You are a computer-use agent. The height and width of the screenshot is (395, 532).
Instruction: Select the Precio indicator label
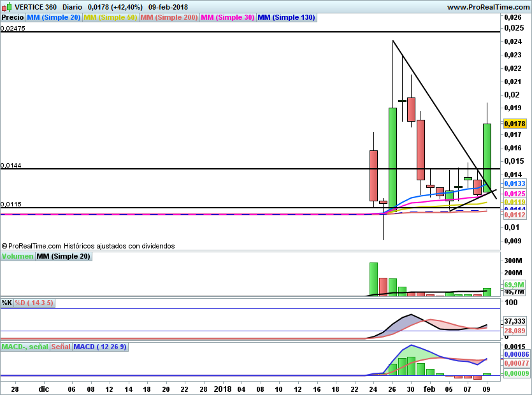pyautogui.click(x=13, y=17)
